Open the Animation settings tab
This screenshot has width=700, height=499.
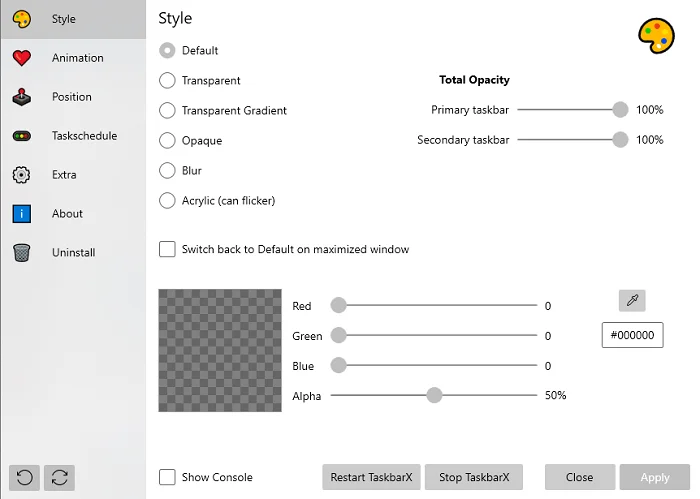[x=77, y=58]
